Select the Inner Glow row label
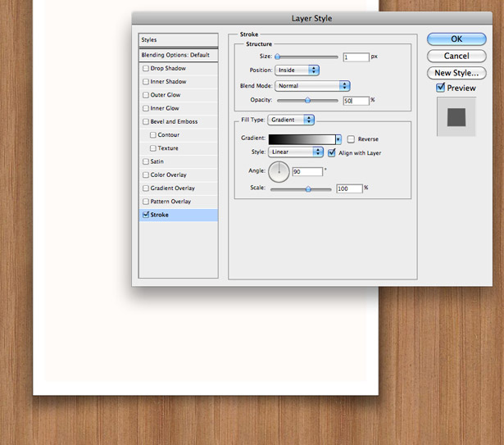This screenshot has width=504, height=445. [165, 108]
